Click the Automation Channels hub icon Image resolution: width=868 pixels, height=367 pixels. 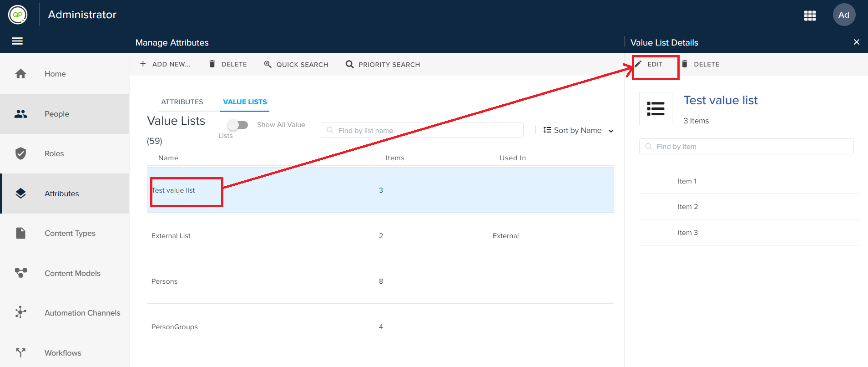pyautogui.click(x=20, y=312)
